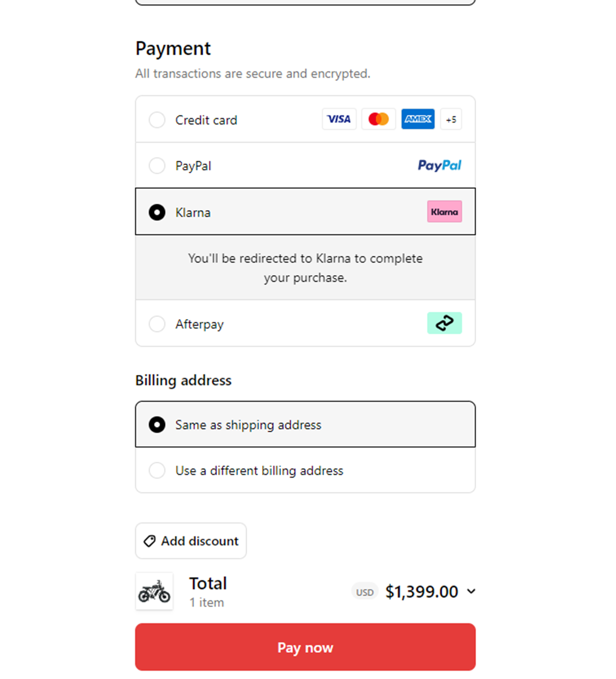The image size is (616, 679).
Task: Select Credit card as payment method
Action: pos(157,120)
